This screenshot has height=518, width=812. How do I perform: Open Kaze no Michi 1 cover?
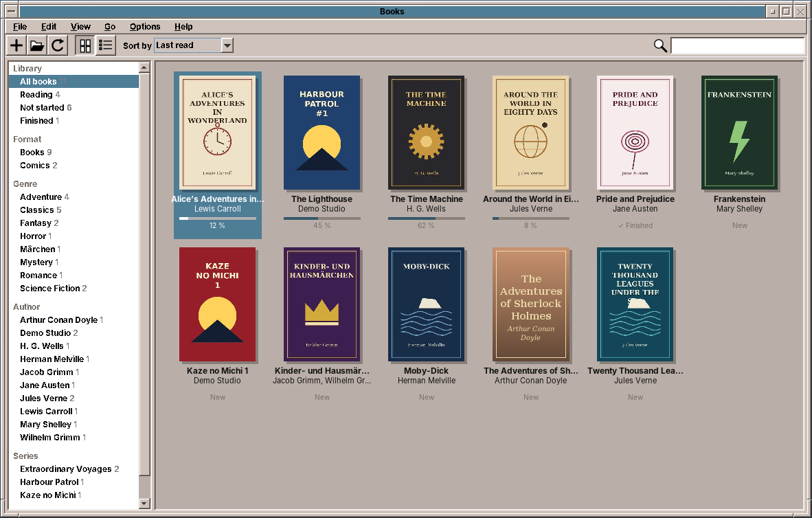pyautogui.click(x=218, y=304)
